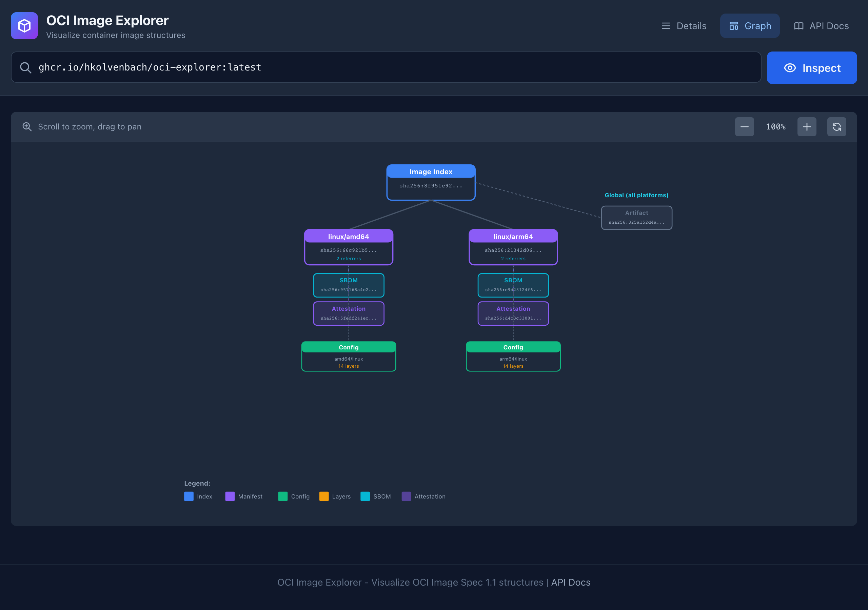This screenshot has width=868, height=610.
Task: Click "2 referrers" under linux/amd64
Action: pos(348,259)
